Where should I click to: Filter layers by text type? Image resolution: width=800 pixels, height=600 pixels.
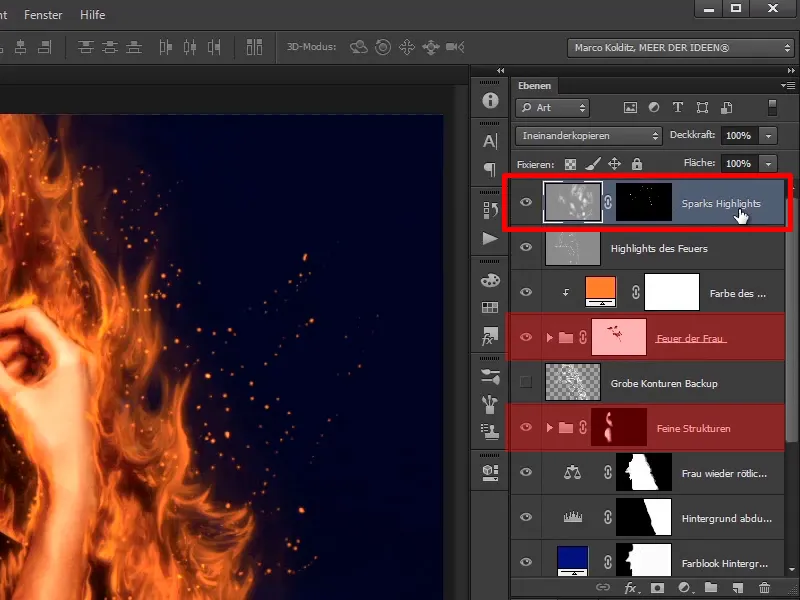pos(678,107)
